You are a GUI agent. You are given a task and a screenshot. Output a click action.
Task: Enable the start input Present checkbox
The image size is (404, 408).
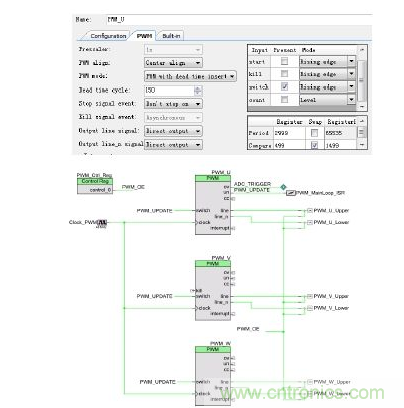point(284,61)
